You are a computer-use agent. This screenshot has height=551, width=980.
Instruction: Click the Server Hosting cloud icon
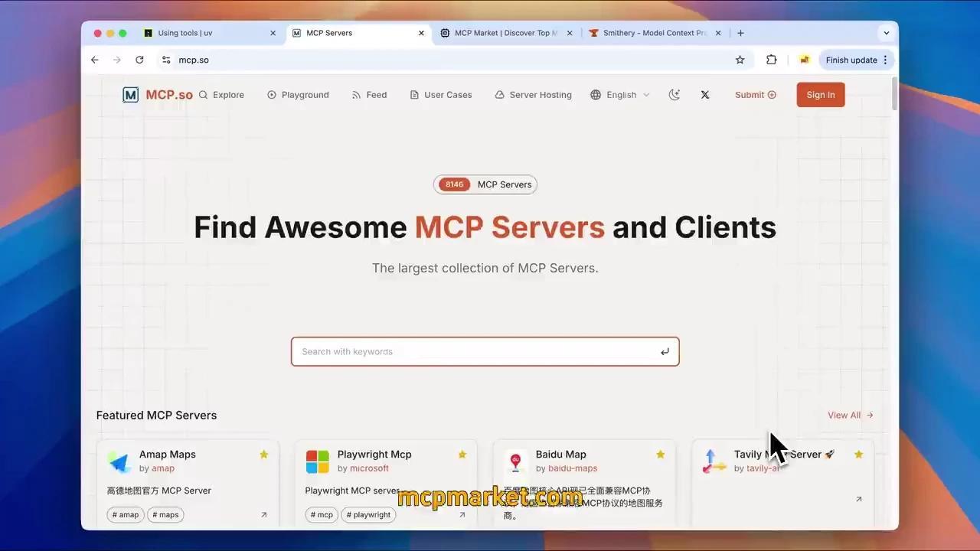498,94
